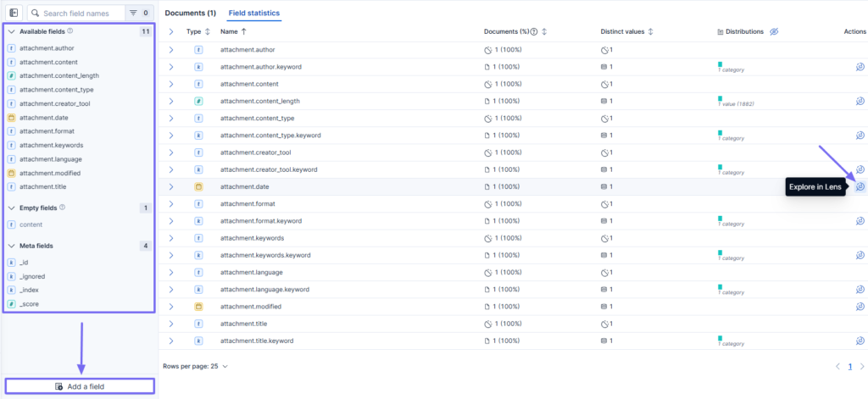Click the Add a field button
This screenshot has height=399, width=868.
click(x=80, y=386)
